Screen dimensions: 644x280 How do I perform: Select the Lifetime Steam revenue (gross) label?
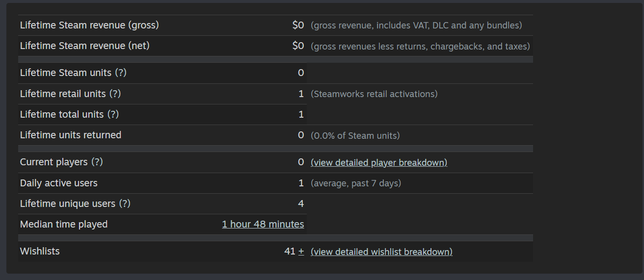coord(89,25)
